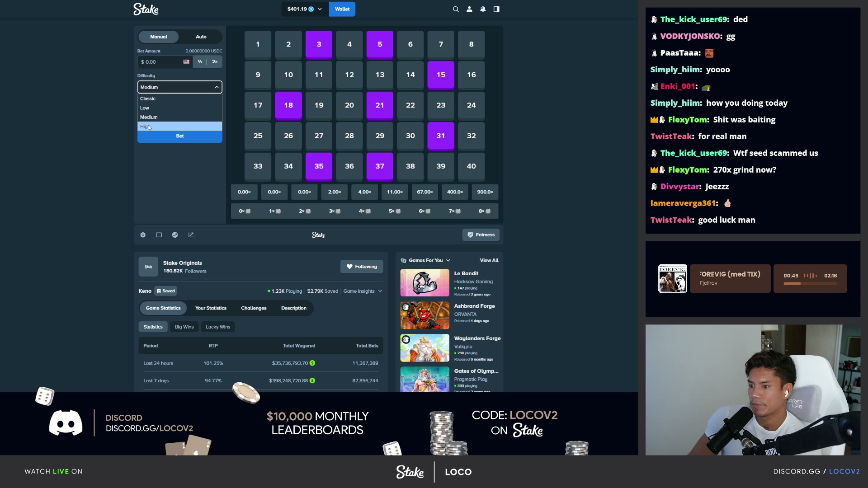The height and width of the screenshot is (488, 868).
Task: Collapse the Difficulty Medium dropdown
Action: pyautogui.click(x=180, y=87)
